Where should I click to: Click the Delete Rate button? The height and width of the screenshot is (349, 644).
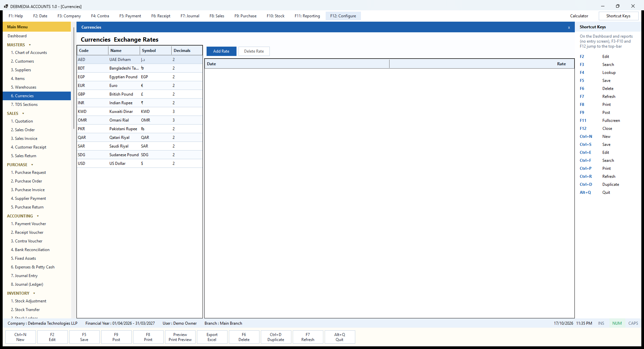254,51
